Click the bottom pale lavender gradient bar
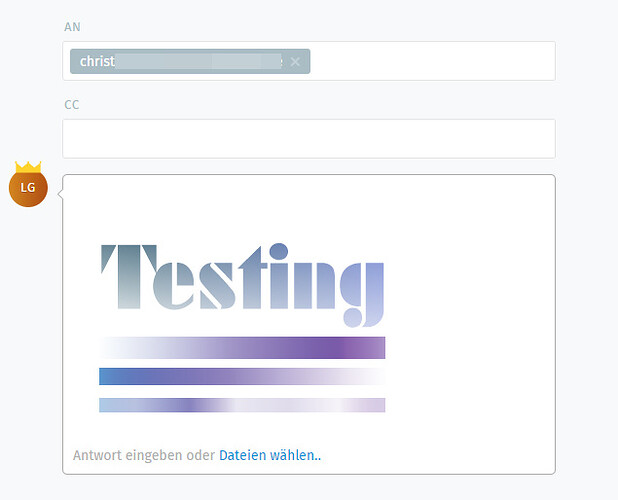This screenshot has height=500, width=618. pyautogui.click(x=242, y=405)
